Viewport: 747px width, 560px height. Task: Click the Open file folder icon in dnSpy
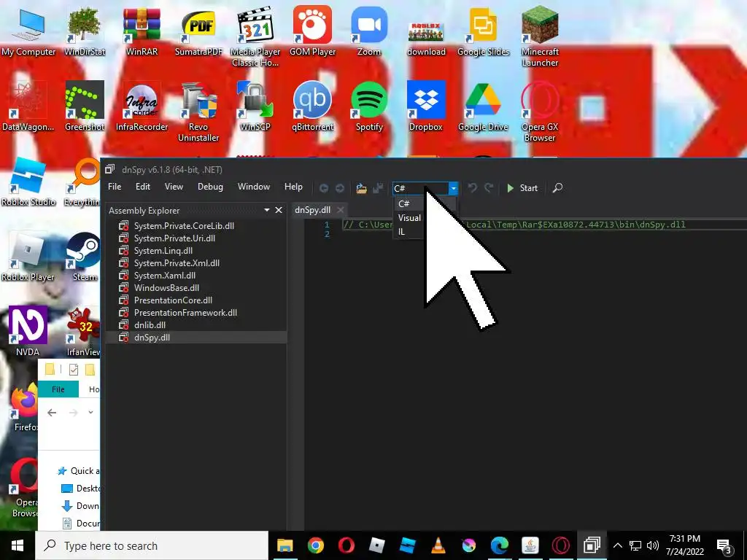(362, 188)
